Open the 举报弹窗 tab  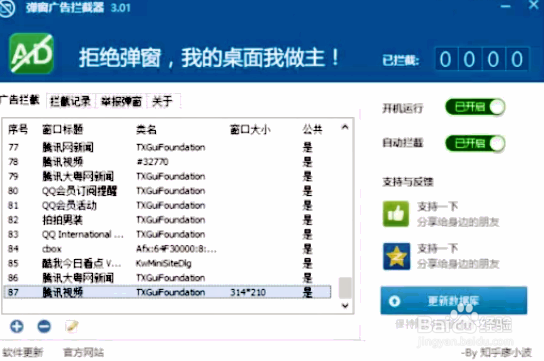[x=121, y=101]
